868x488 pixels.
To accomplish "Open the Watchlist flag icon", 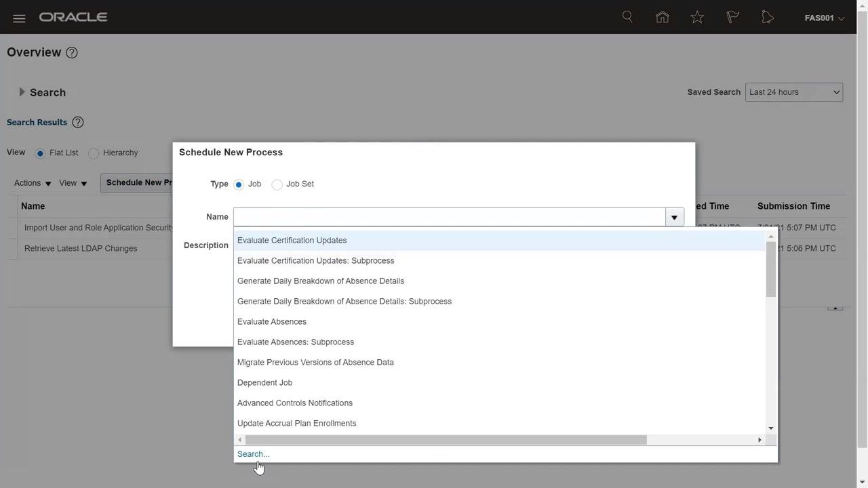I will tap(732, 18).
